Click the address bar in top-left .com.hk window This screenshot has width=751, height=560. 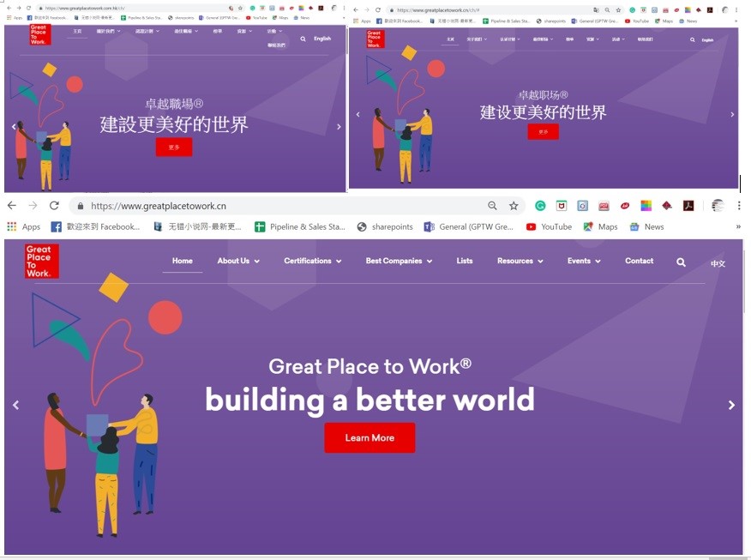[x=139, y=8]
